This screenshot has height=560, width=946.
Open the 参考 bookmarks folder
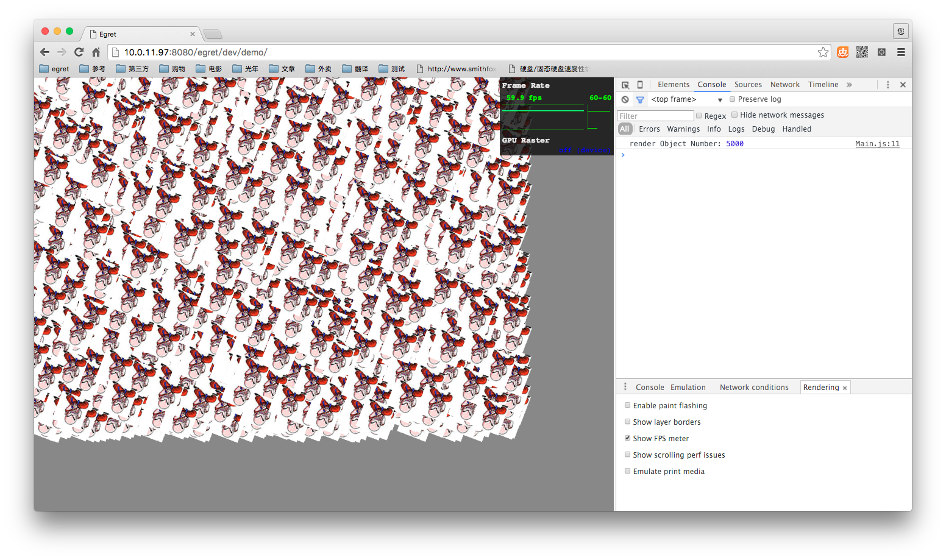93,69
